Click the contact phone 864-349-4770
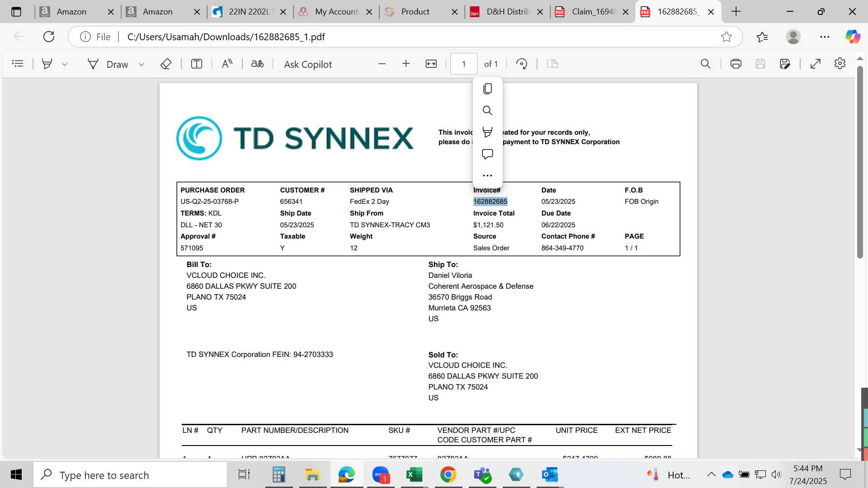Image resolution: width=868 pixels, height=488 pixels. (562, 248)
